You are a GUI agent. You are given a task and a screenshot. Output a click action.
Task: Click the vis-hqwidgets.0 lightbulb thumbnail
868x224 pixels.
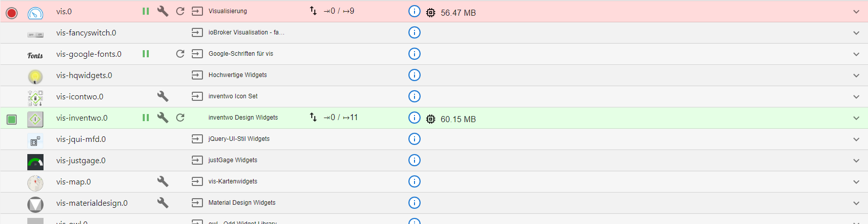[35, 77]
